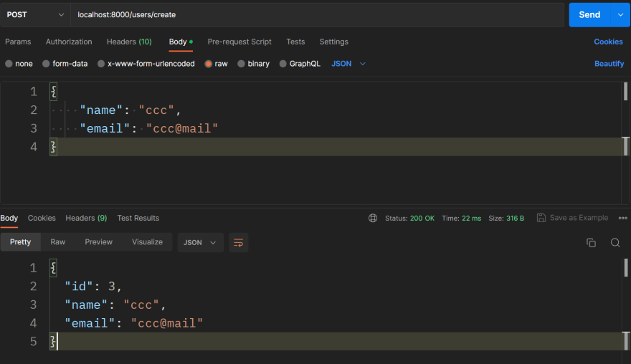
Task: Click the "id": 3 line in response
Action: pyautogui.click(x=93, y=287)
